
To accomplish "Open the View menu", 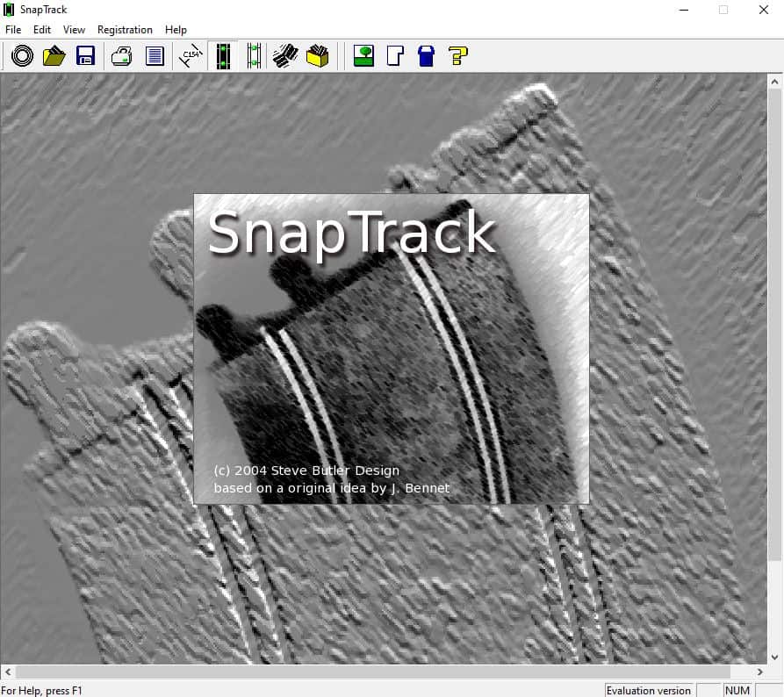I will click(74, 29).
